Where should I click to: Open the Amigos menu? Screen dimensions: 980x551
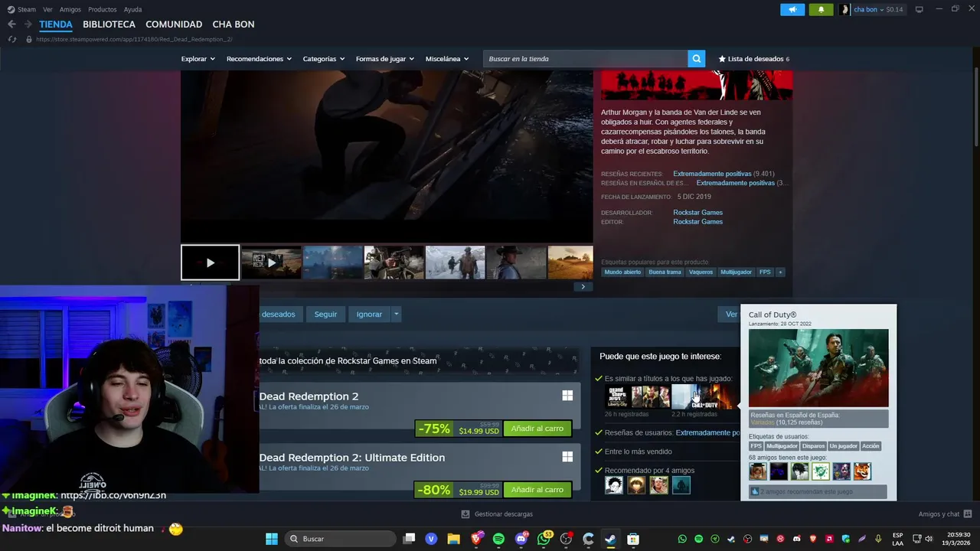70,9
